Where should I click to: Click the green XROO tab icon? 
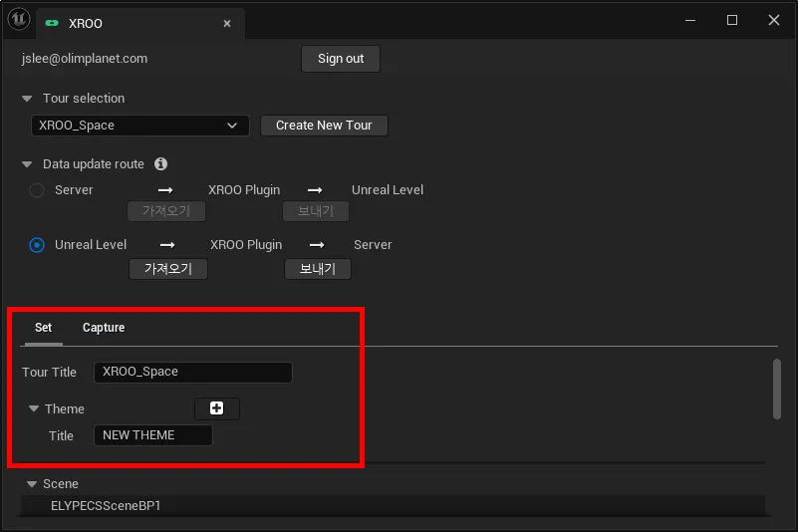point(52,24)
